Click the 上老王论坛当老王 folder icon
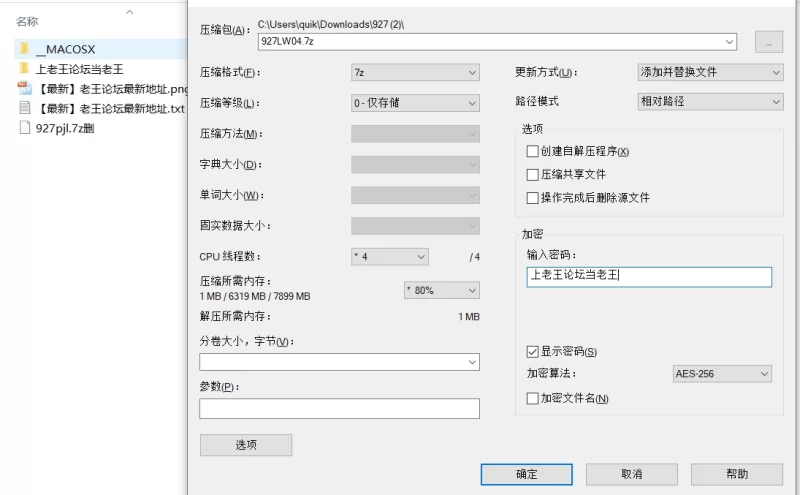 pyautogui.click(x=24, y=69)
